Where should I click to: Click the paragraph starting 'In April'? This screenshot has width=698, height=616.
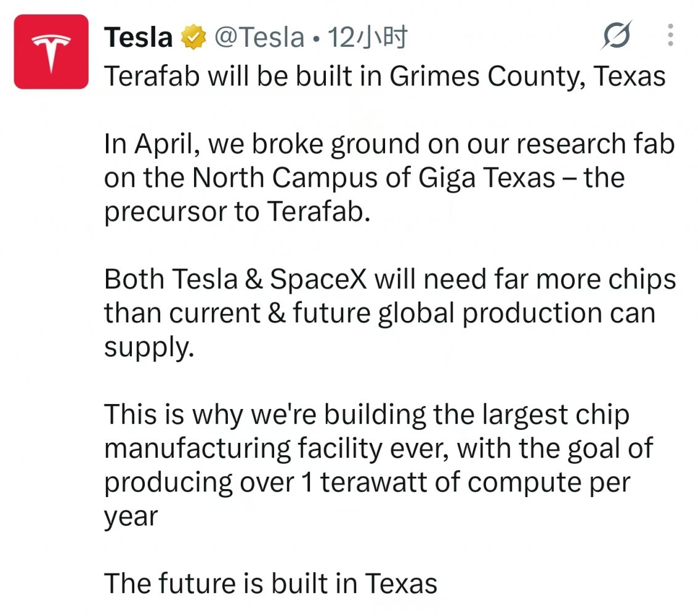point(389,177)
